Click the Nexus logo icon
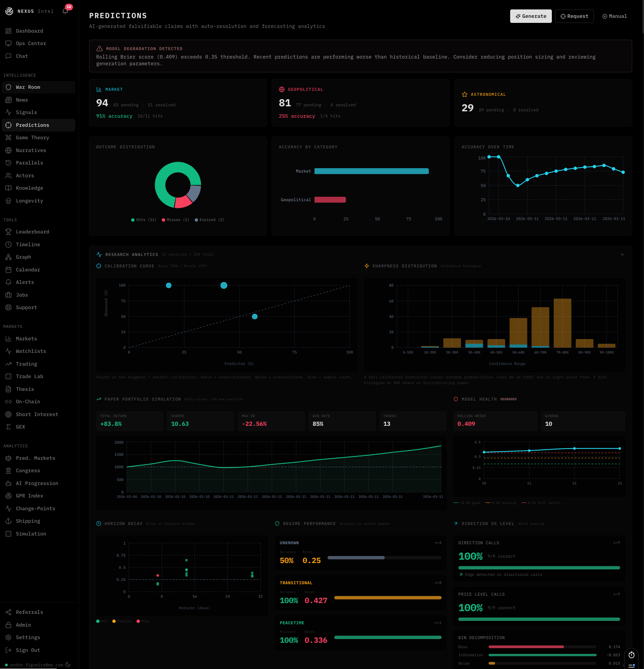This screenshot has height=669, width=644. 9,11
